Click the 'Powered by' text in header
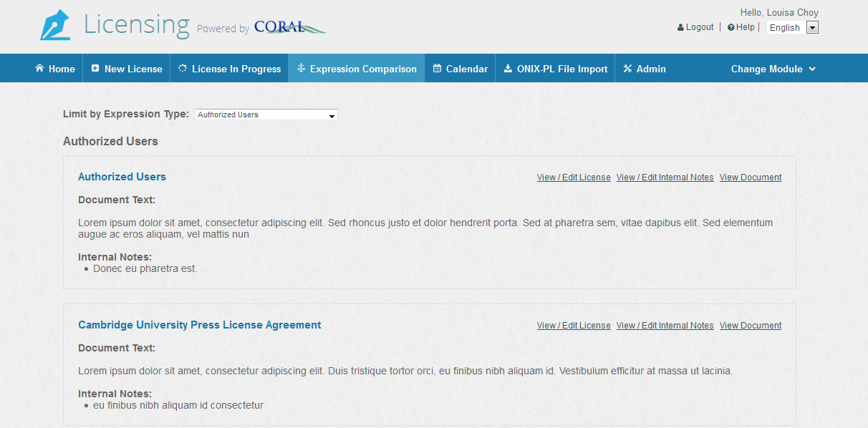This screenshot has width=868, height=428. (x=223, y=29)
